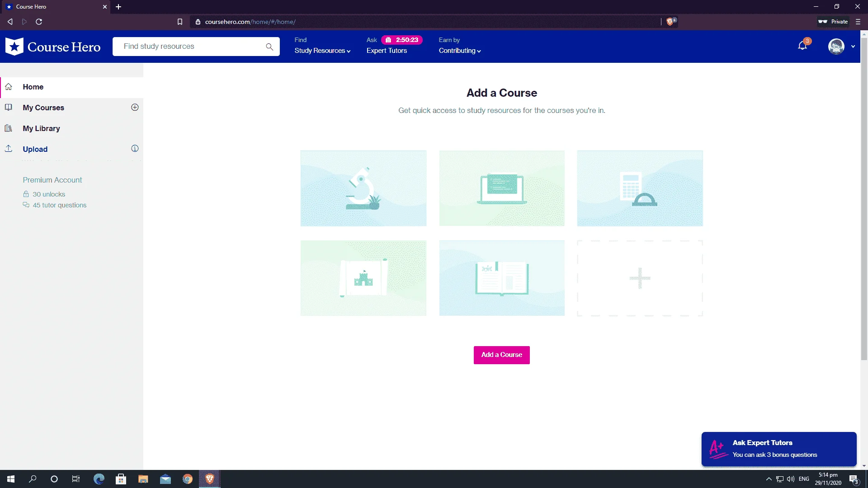Click the dashed plus add-course card
Viewport: 868px width, 488px height.
tap(640, 278)
